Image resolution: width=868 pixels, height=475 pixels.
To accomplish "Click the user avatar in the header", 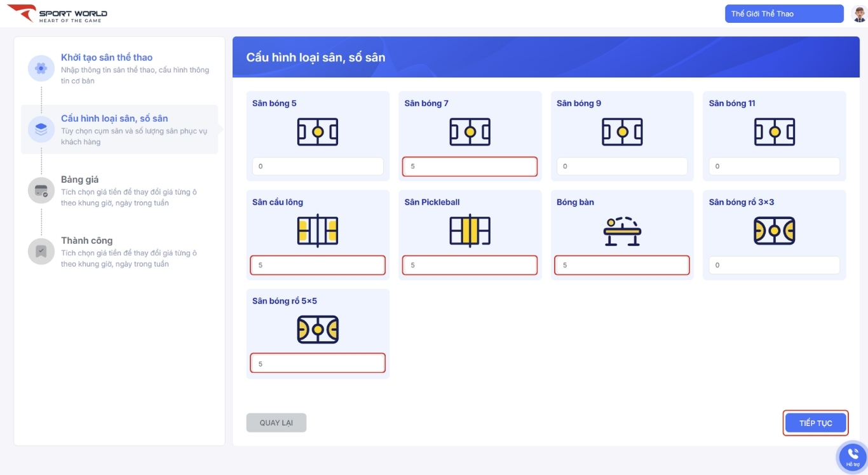I will click(x=859, y=14).
